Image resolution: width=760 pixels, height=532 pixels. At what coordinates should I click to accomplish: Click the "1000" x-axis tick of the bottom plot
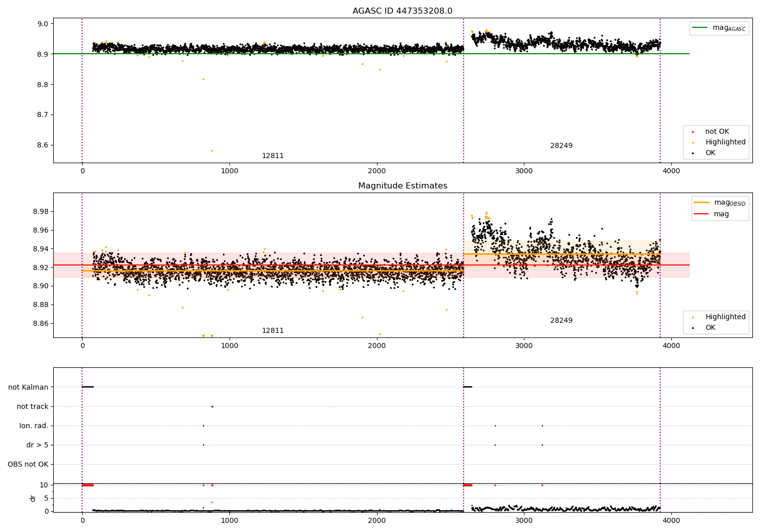tap(230, 520)
